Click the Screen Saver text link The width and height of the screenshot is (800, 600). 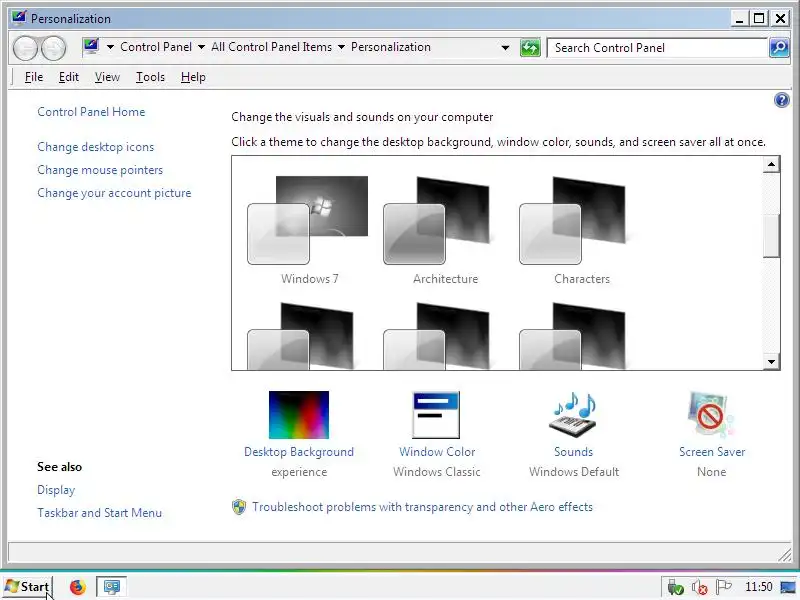click(712, 452)
